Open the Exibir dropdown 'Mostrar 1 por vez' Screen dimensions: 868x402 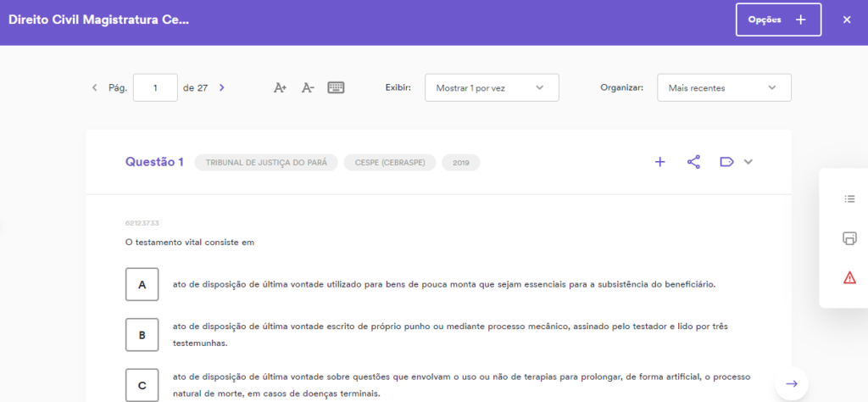point(492,87)
